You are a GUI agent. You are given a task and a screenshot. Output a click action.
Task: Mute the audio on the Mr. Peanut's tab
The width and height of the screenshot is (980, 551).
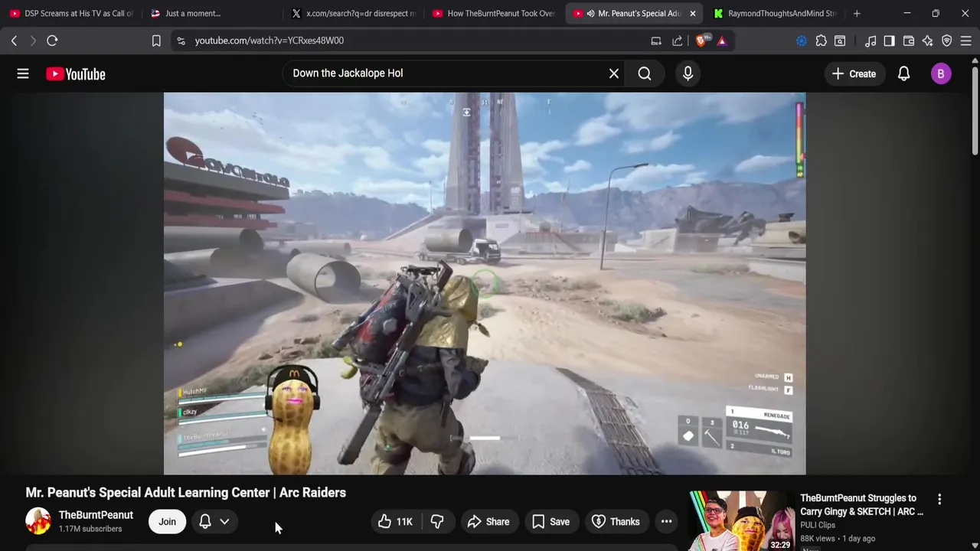coord(590,13)
